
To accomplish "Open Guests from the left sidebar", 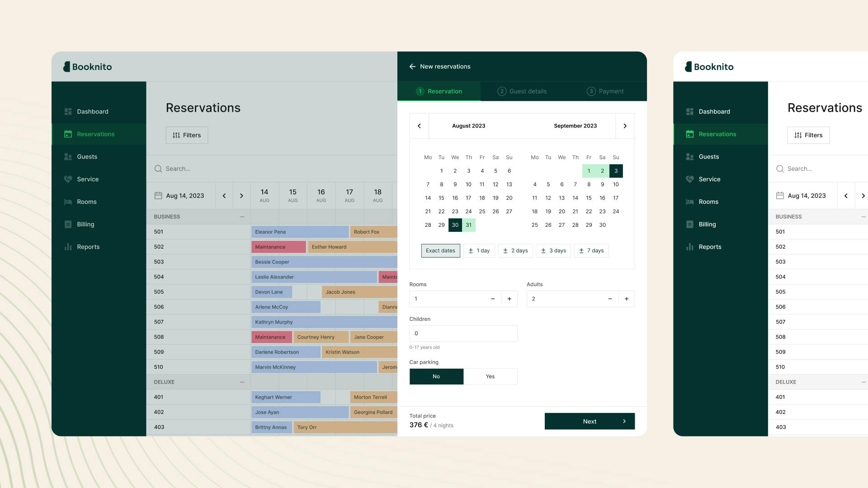I will point(87,157).
